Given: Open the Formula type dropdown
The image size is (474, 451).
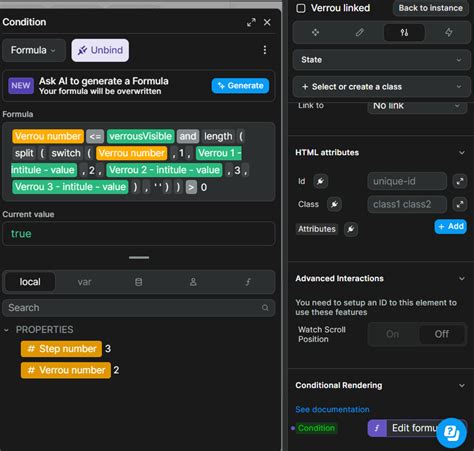Looking at the screenshot, I should 34,50.
